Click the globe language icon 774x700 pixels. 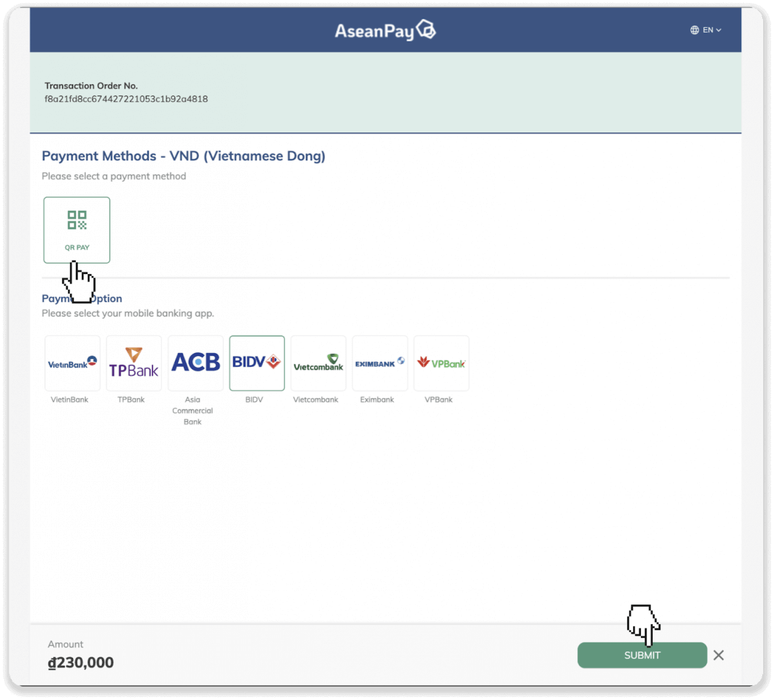(695, 30)
